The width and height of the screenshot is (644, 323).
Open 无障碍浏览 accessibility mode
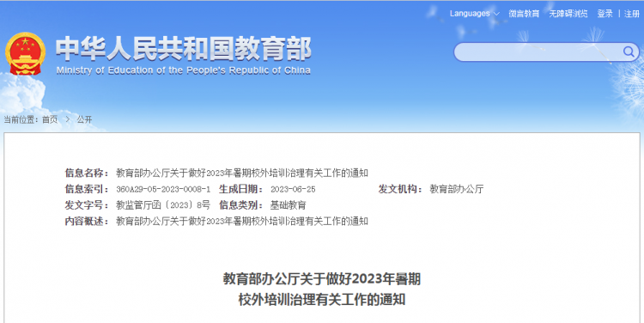(x=568, y=14)
